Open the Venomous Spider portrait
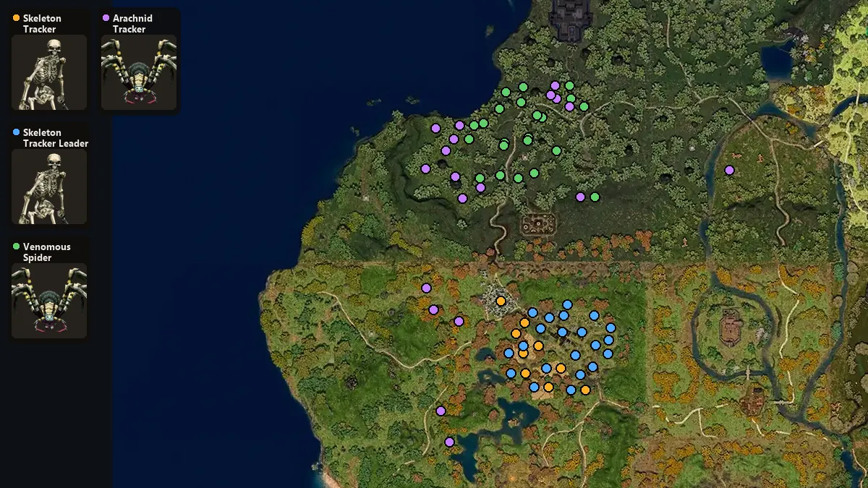The image size is (868, 488). (x=49, y=301)
